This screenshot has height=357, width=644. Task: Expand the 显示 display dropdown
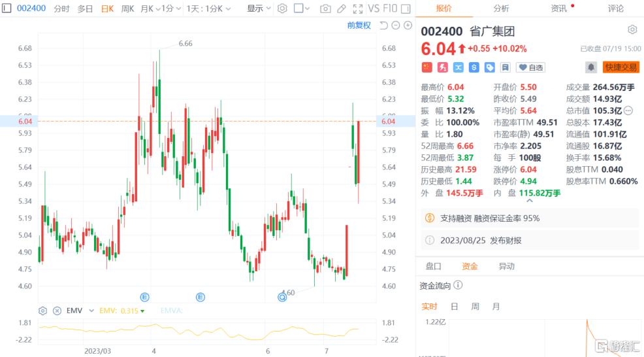click(x=258, y=8)
